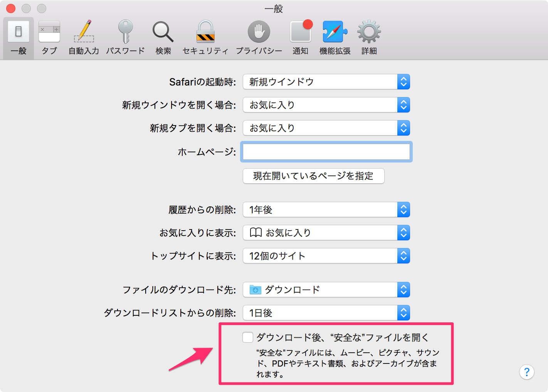Open the Safariの起動時 dropdown
The image size is (548, 392).
pyautogui.click(x=326, y=82)
